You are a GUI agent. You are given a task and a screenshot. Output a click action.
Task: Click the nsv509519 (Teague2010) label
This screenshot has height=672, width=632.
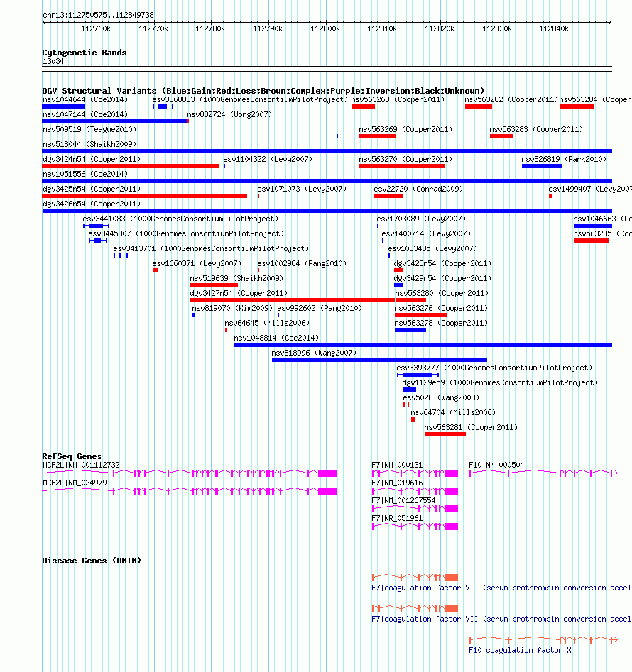point(89,129)
